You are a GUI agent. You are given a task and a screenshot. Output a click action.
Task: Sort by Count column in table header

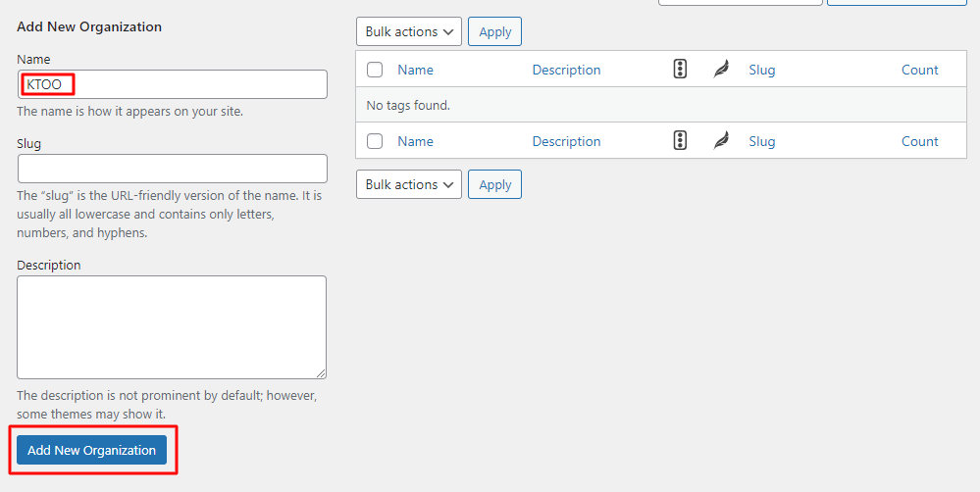point(919,70)
